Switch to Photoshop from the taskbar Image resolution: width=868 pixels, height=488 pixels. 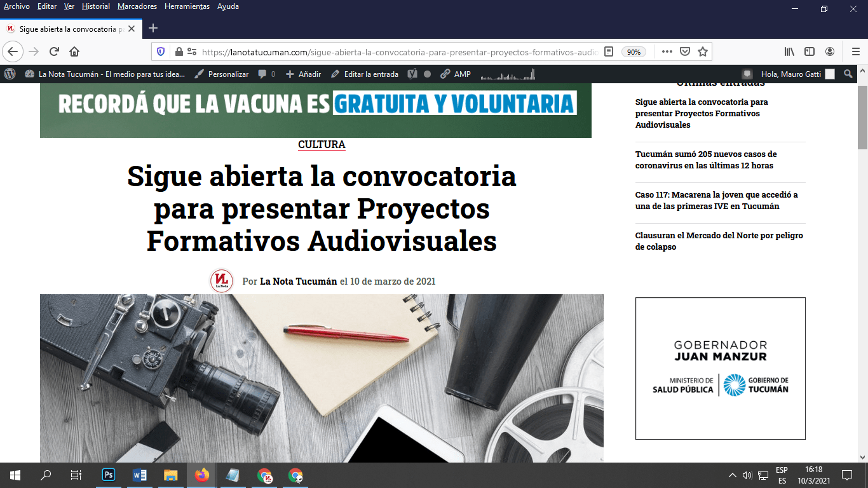click(x=109, y=475)
